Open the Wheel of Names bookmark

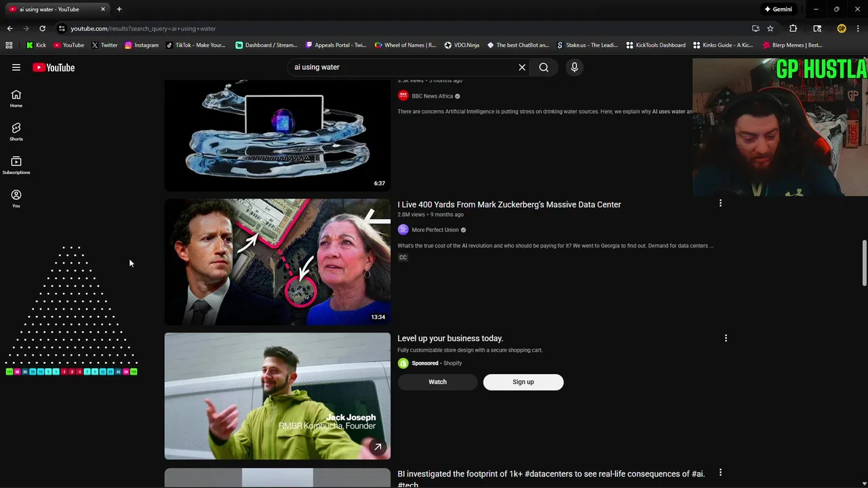pyautogui.click(x=406, y=45)
